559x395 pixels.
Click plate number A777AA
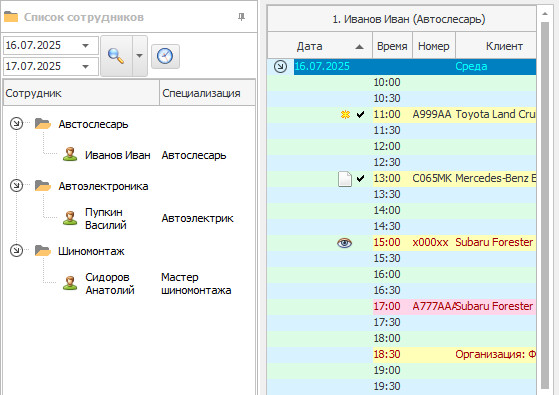(434, 306)
